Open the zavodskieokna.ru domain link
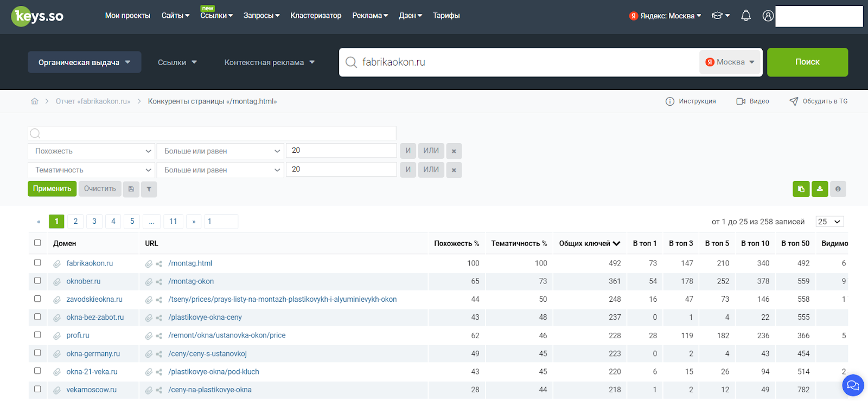 pos(94,300)
